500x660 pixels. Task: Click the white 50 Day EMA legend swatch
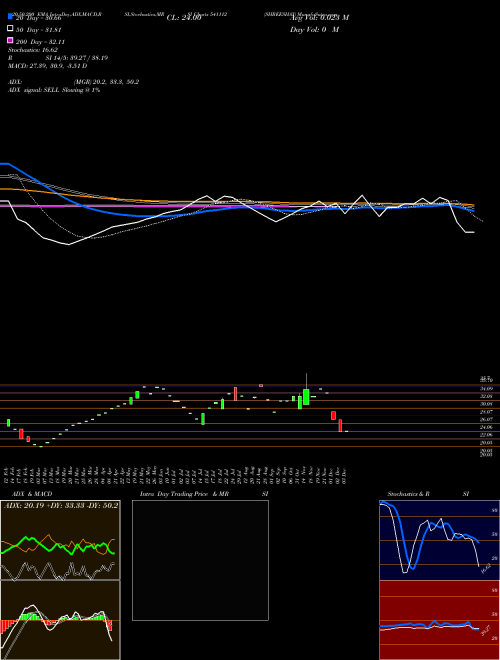click(10, 29)
